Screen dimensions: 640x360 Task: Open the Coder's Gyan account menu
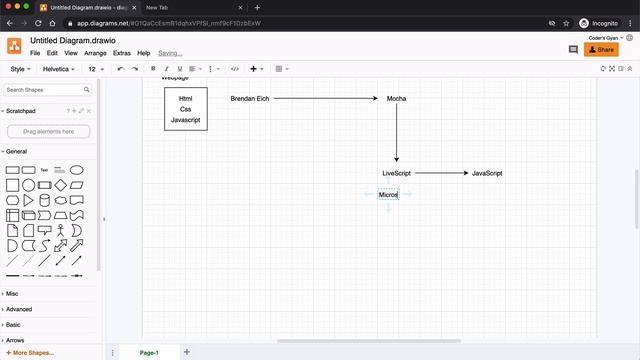(x=606, y=38)
